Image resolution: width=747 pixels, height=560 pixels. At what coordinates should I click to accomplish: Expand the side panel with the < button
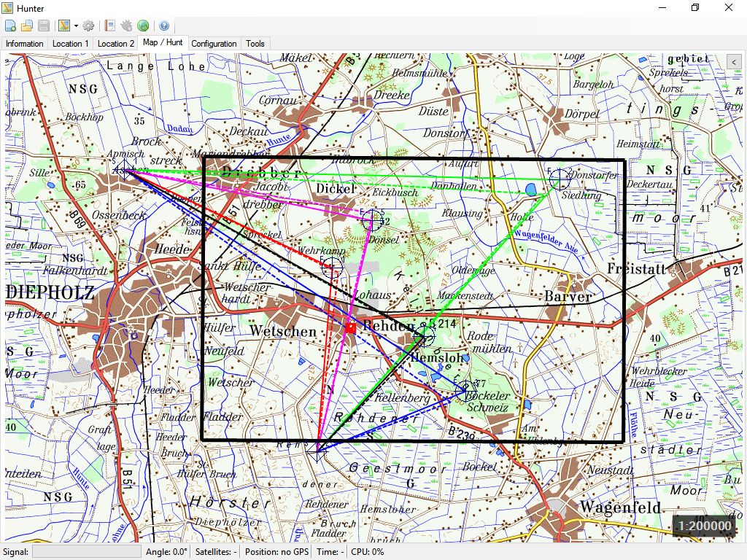coord(734,63)
